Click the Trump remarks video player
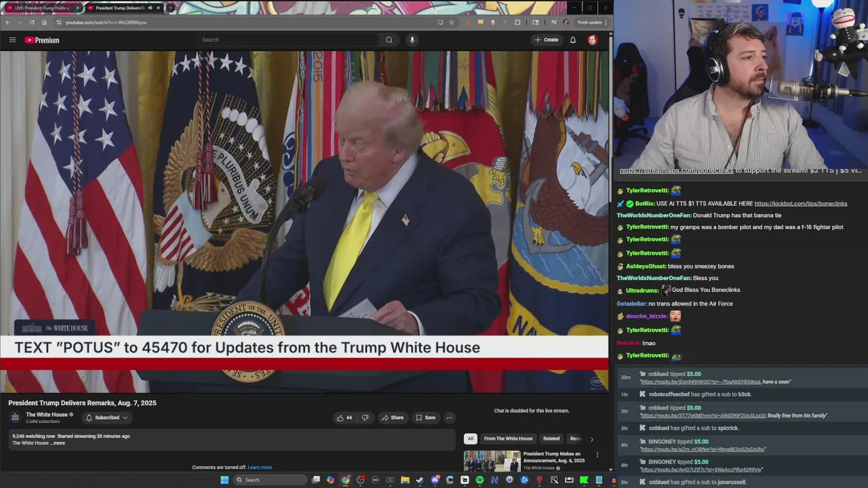This screenshot has width=868, height=488. click(304, 222)
